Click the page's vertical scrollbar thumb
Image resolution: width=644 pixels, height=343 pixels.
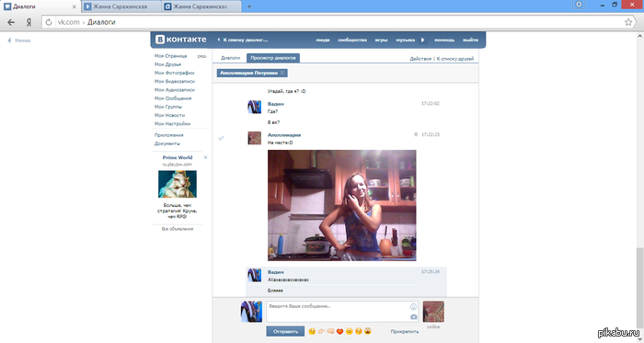tap(640, 287)
